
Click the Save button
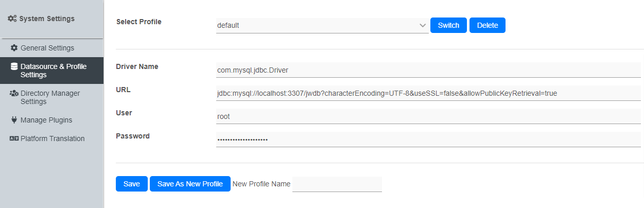(132, 184)
